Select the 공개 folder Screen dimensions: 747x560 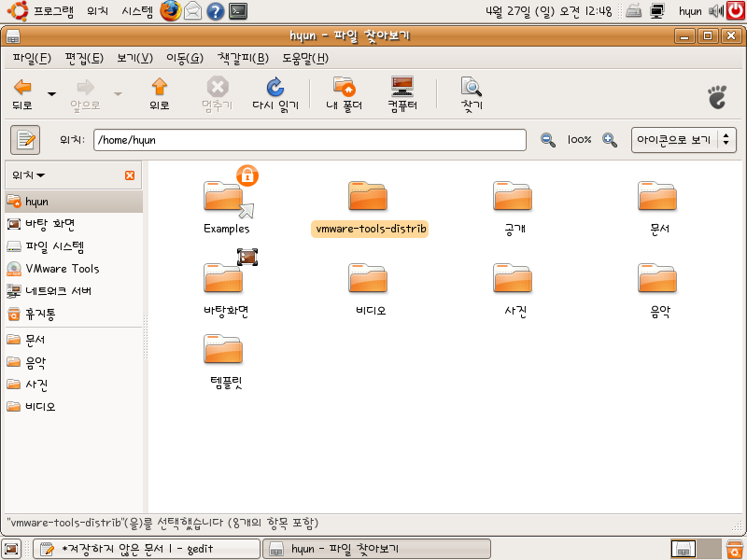[x=513, y=196]
